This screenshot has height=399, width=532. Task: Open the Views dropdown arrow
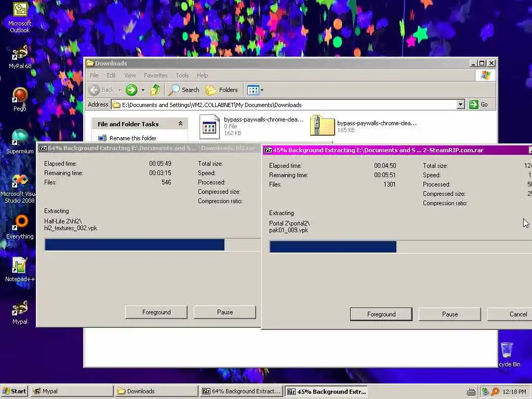(262, 90)
